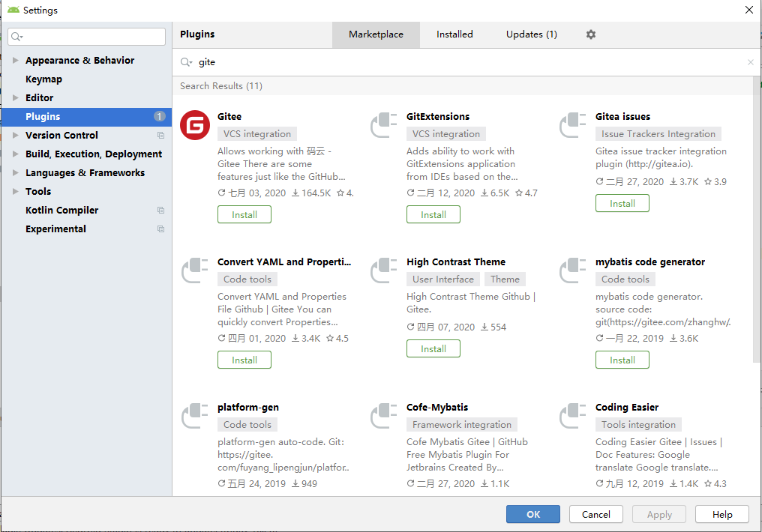Click the settings search field

86,37
